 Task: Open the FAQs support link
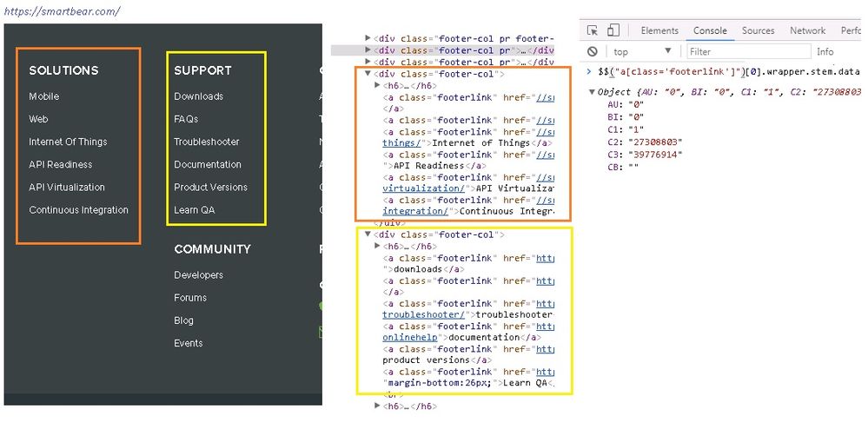186,119
